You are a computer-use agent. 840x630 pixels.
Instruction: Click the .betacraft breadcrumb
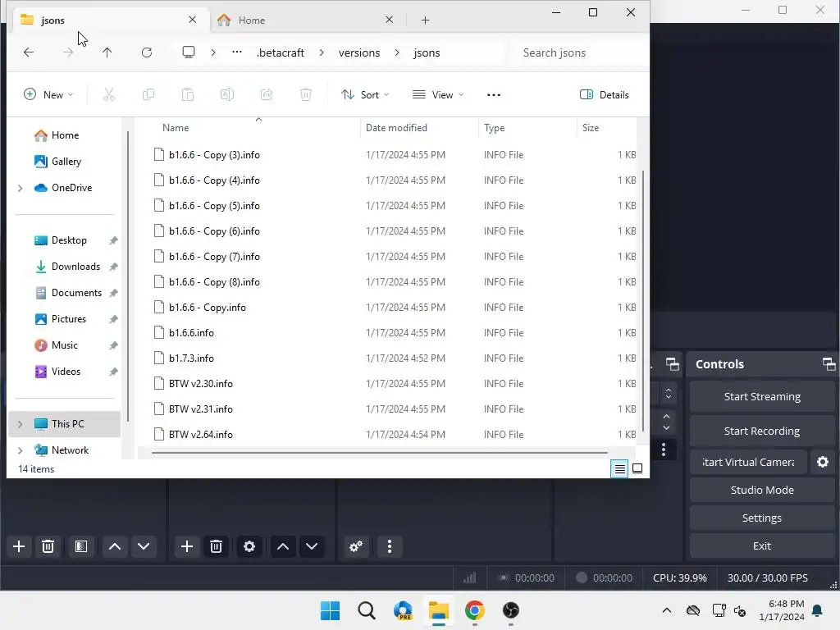point(281,52)
